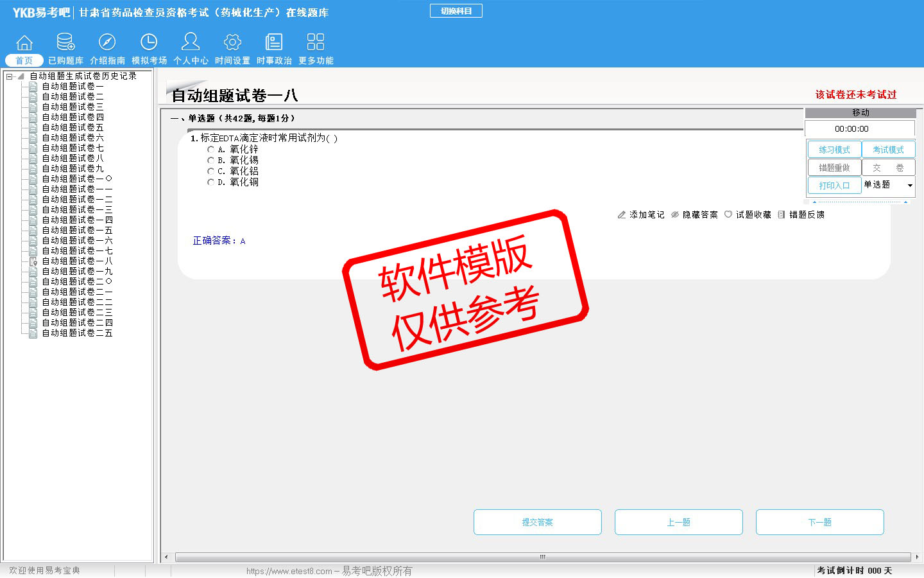Switch to 练习模式 practice mode
Screen dimensions: 924x578
[x=834, y=150]
